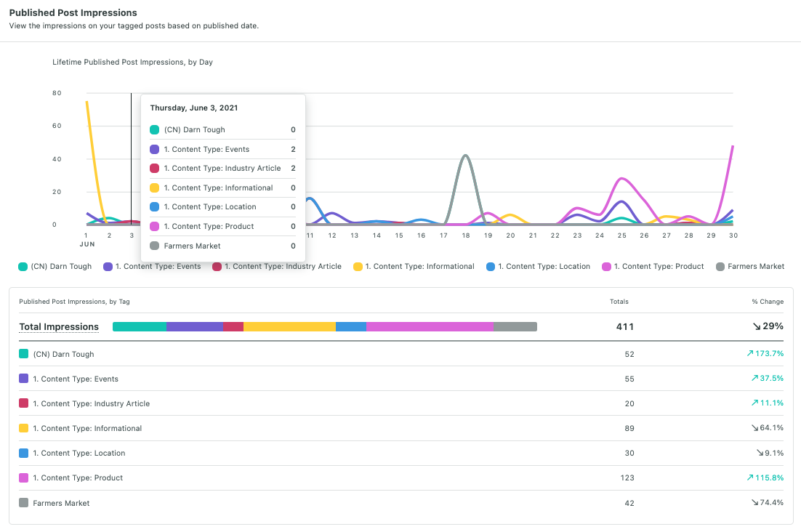
Task: Click the Total Impressions underlined label
Action: (x=58, y=326)
